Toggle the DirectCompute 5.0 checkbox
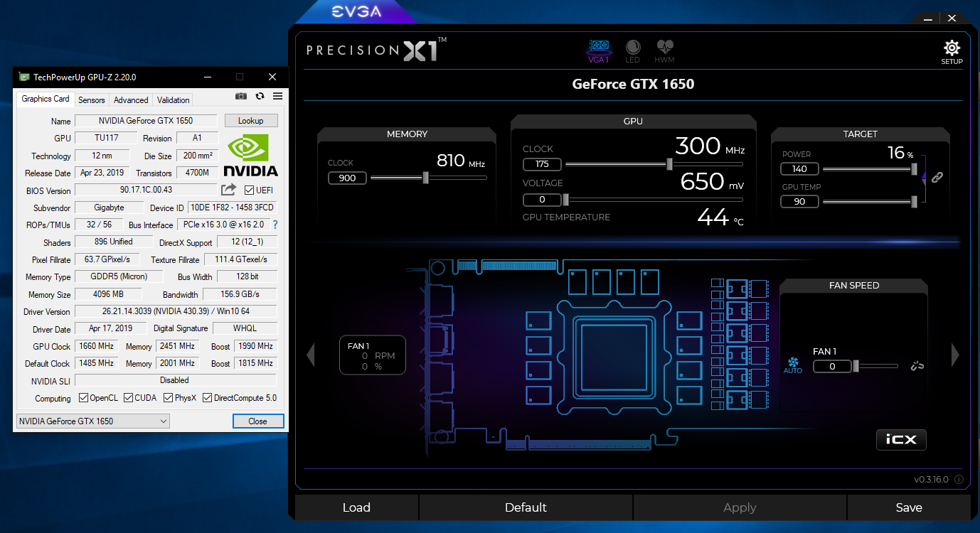Image resolution: width=980 pixels, height=533 pixels. click(208, 397)
